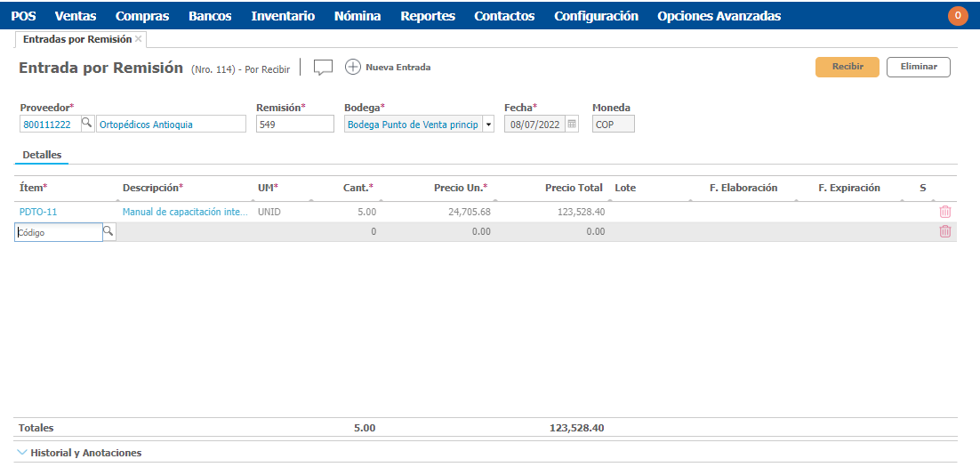980x467 pixels.
Task: Click the Código field search magnifier
Action: click(x=108, y=231)
